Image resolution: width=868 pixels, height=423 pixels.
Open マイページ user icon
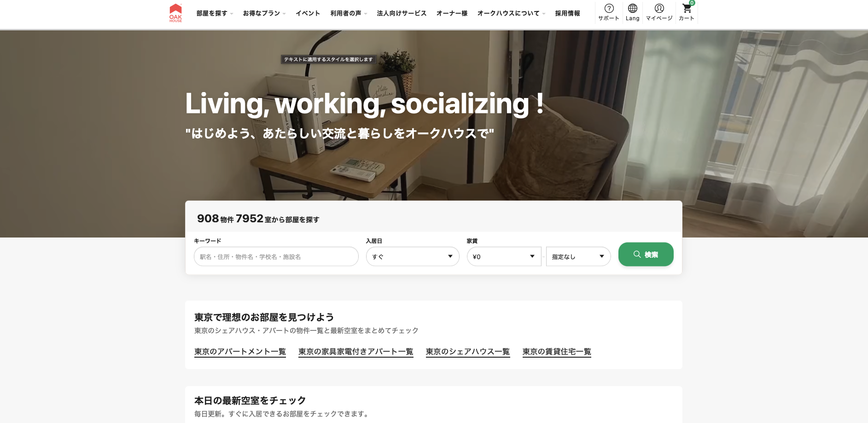[659, 12]
